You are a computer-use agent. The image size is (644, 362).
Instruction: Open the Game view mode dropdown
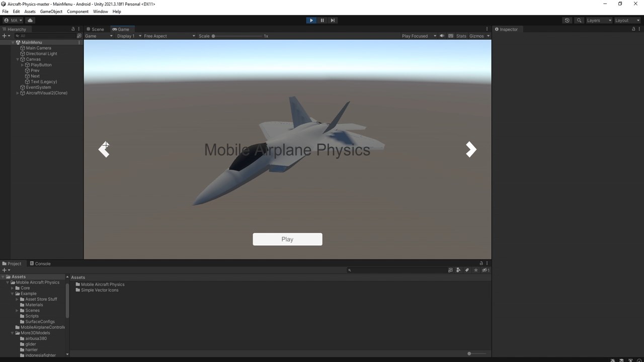tap(99, 36)
